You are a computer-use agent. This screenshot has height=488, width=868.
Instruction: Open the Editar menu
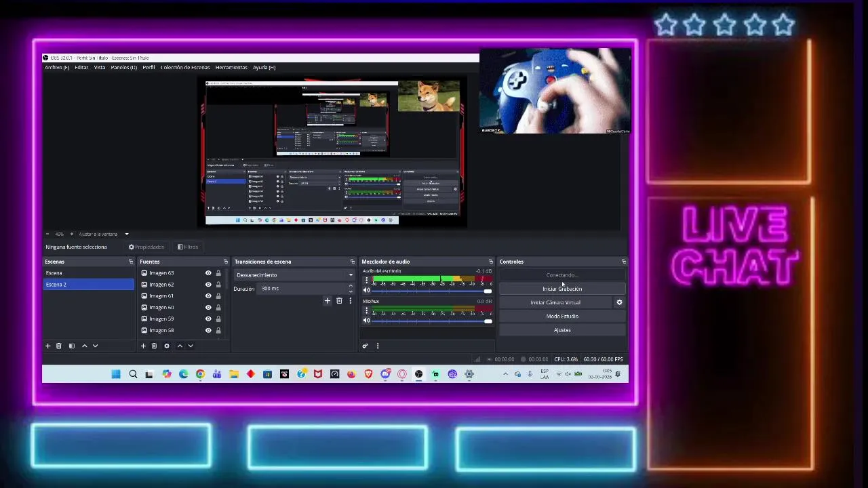click(81, 68)
